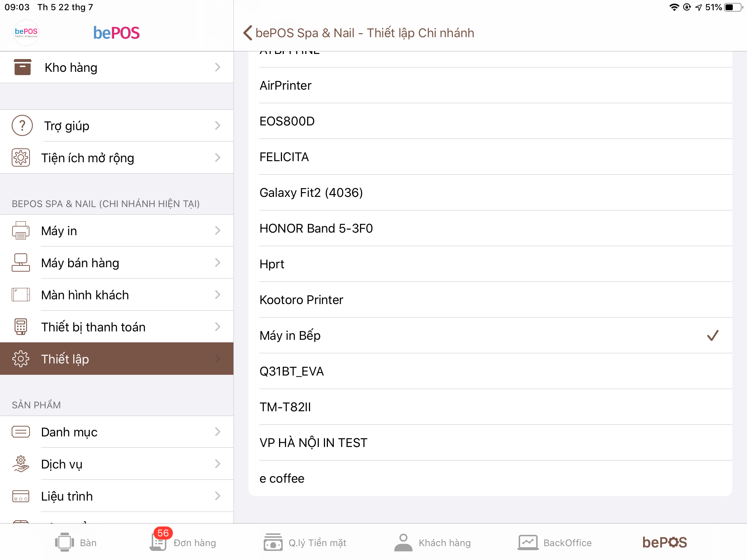Tap the Thiết bị thanh toán card reader icon
The height and width of the screenshot is (560, 747).
[x=21, y=327]
